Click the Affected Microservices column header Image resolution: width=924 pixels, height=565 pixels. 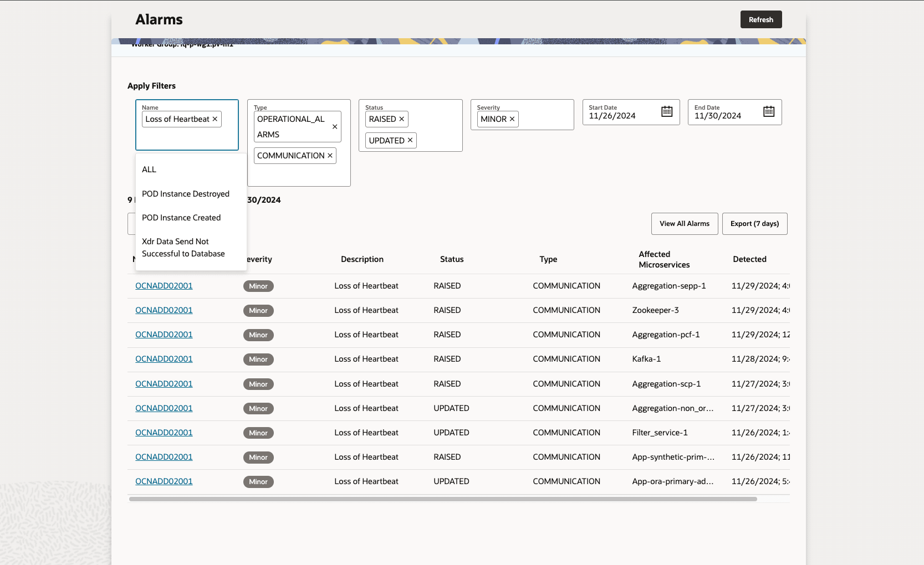(x=664, y=259)
